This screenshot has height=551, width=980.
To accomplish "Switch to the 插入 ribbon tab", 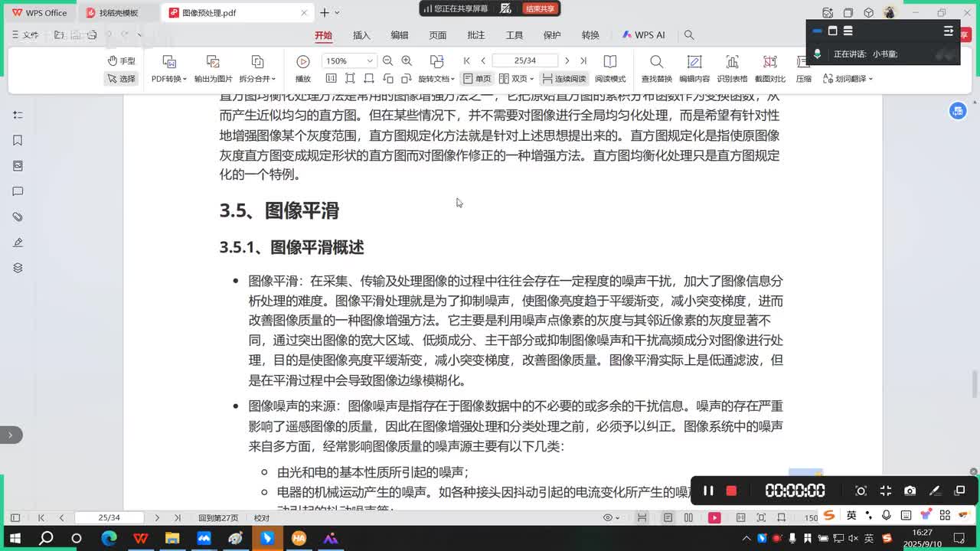I will (x=361, y=35).
